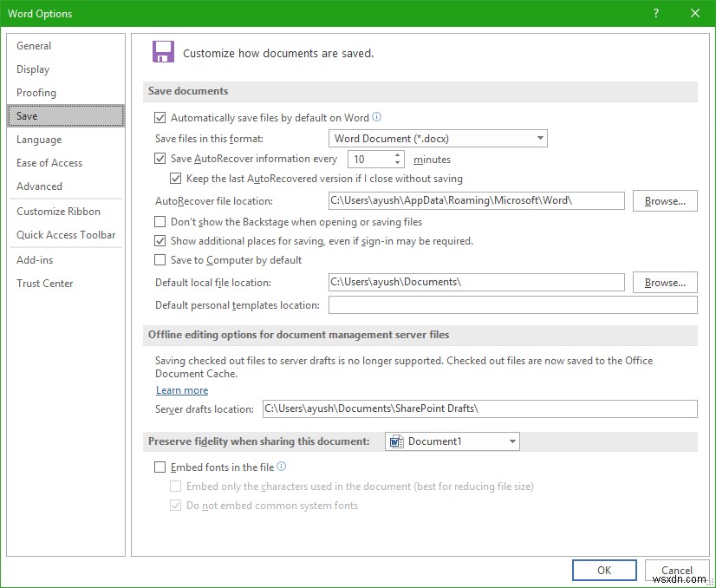Open the Save files in this format dropdown
The image size is (716, 588).
(x=540, y=138)
